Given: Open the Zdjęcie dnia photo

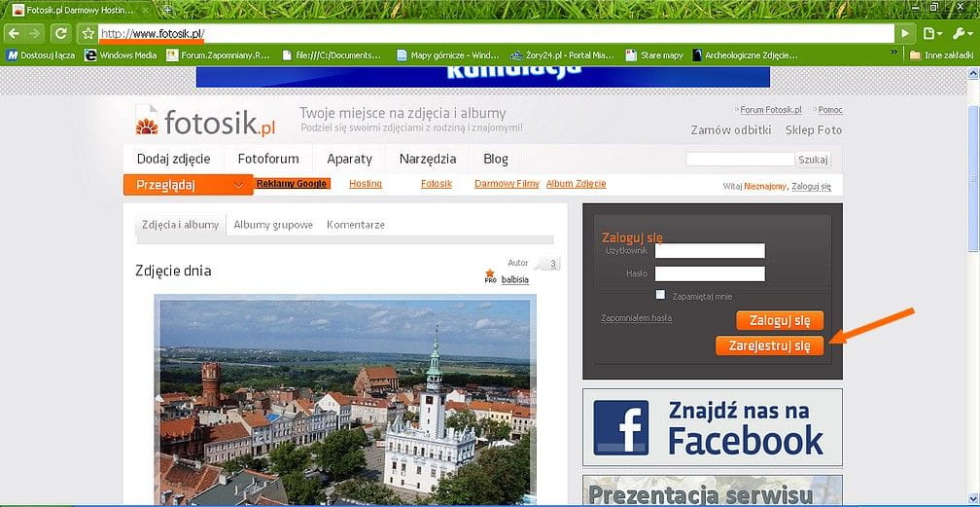Looking at the screenshot, I should [345, 401].
